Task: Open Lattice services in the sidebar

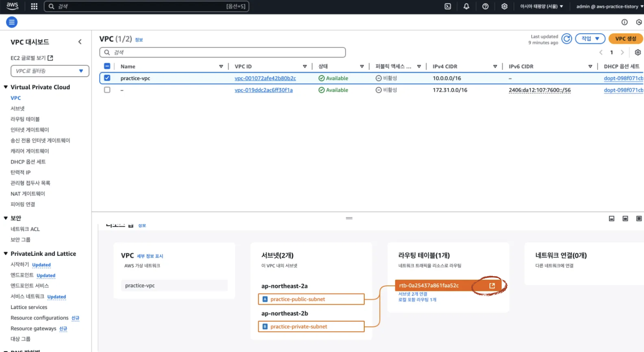Action: coord(29,307)
